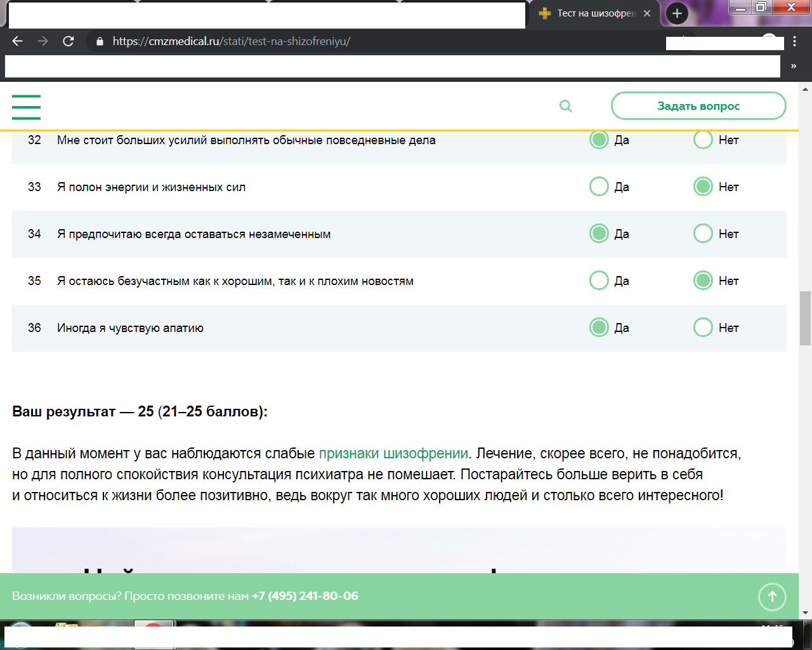Select Да for question 33
812x650 pixels.
[599, 187]
